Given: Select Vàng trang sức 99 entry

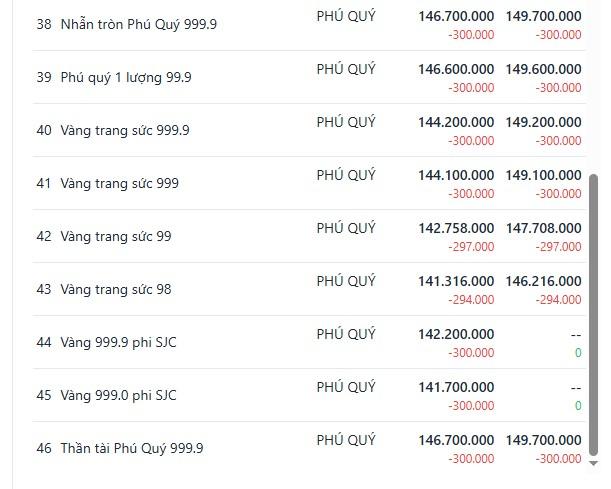Looking at the screenshot, I should click(309, 236).
